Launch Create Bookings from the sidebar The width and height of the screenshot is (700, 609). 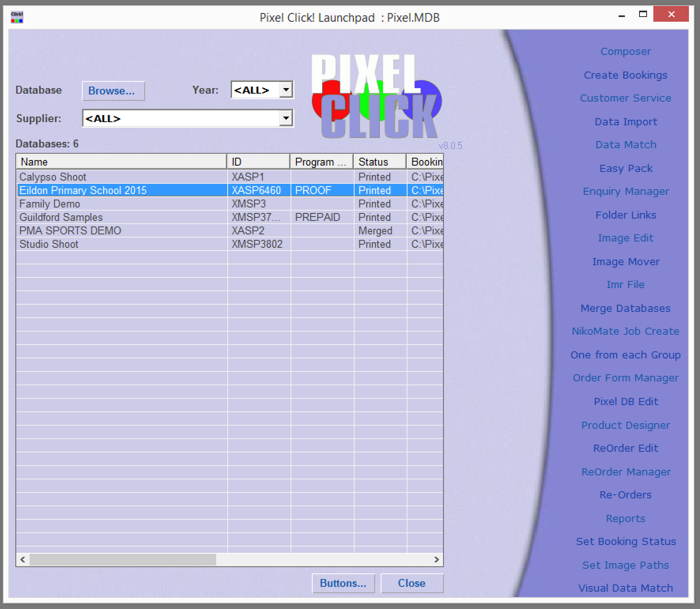coord(625,75)
